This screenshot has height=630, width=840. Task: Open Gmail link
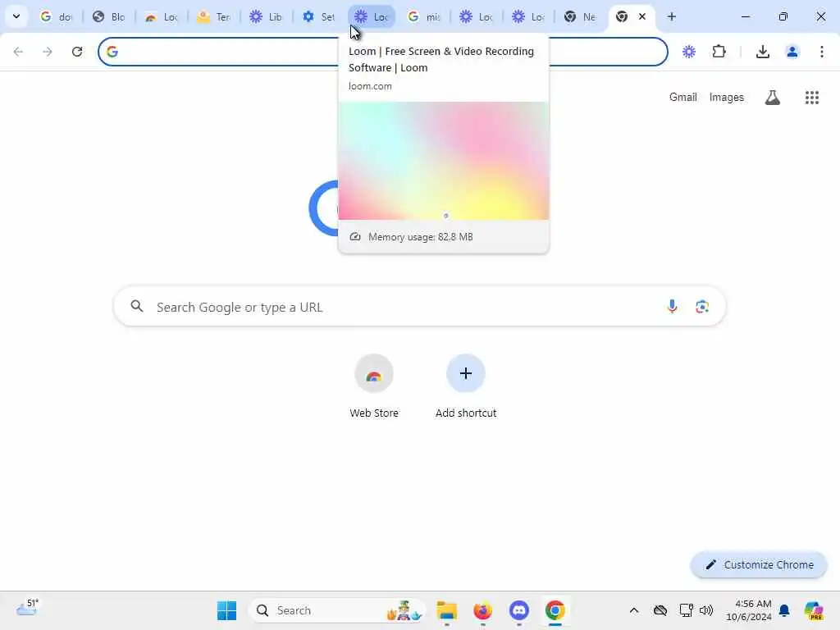pos(683,97)
